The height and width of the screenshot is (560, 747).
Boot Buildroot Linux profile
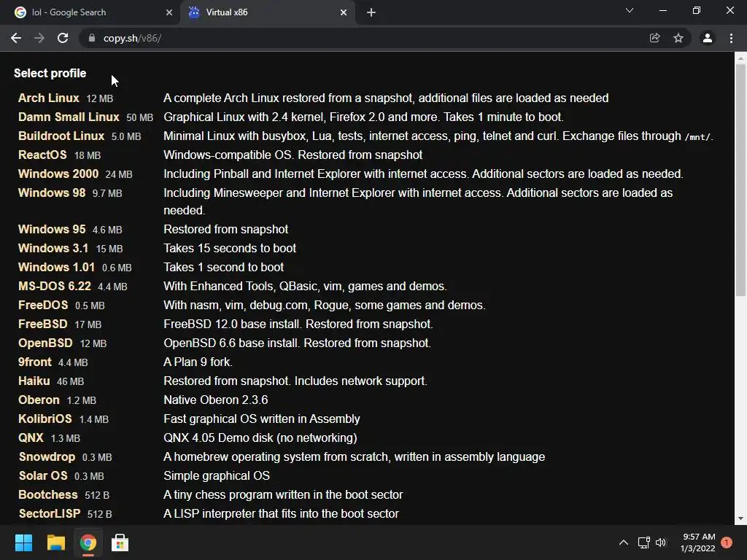pos(61,136)
